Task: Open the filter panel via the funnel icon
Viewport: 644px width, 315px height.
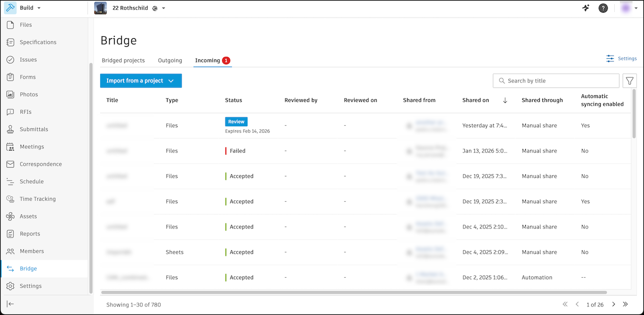Action: 629,81
